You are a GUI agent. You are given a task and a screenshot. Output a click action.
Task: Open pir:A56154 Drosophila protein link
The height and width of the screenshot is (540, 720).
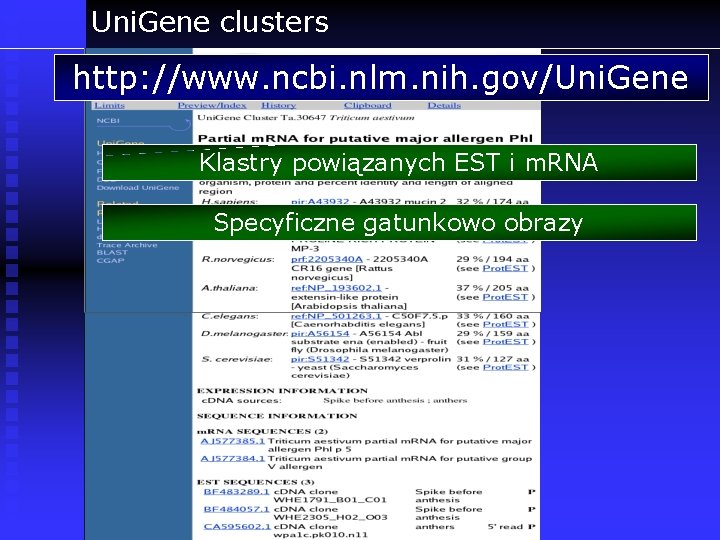(320, 333)
